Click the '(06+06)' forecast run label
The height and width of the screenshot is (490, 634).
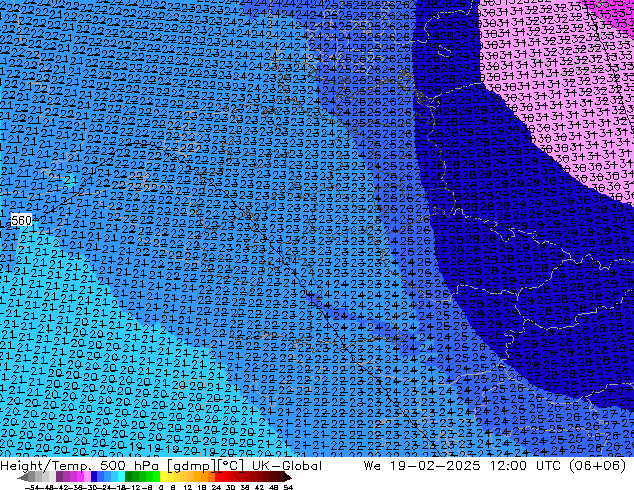pos(597,466)
